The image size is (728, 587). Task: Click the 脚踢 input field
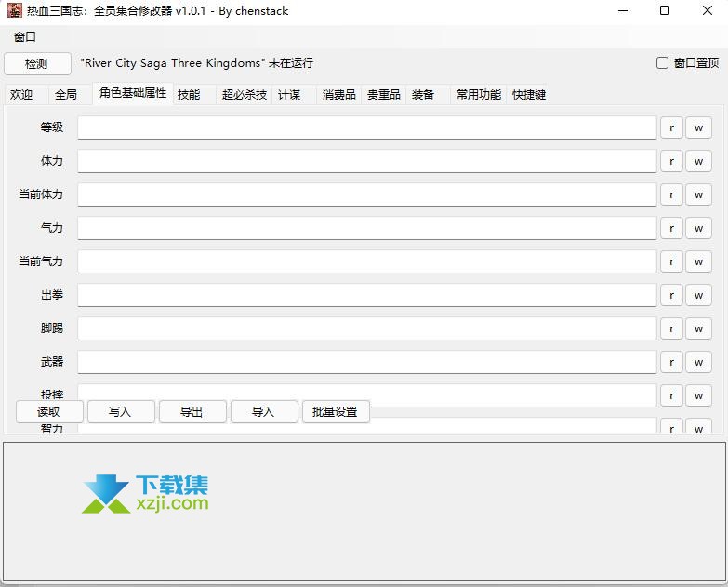[x=366, y=328]
